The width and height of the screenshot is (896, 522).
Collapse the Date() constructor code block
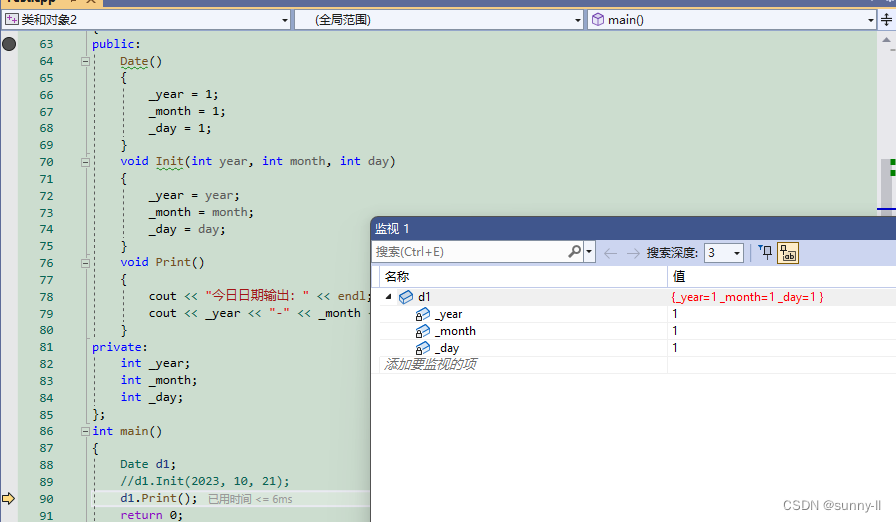85,61
